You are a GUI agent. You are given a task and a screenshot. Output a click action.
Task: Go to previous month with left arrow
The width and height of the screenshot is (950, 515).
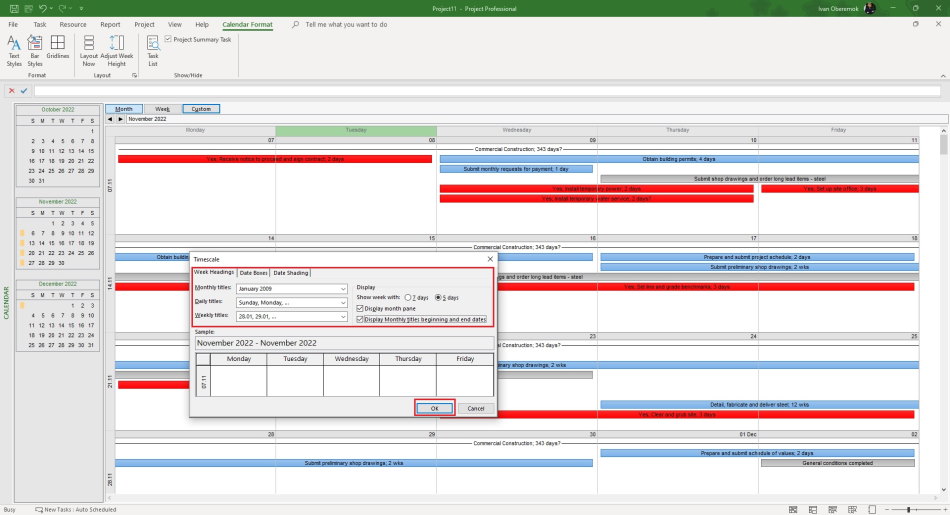(x=110, y=119)
